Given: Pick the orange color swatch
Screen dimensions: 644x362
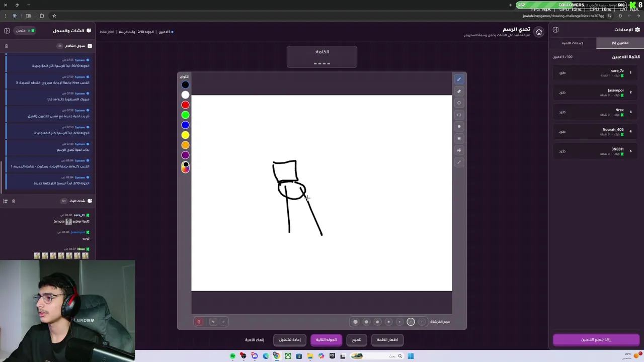Looking at the screenshot, I should tap(185, 145).
